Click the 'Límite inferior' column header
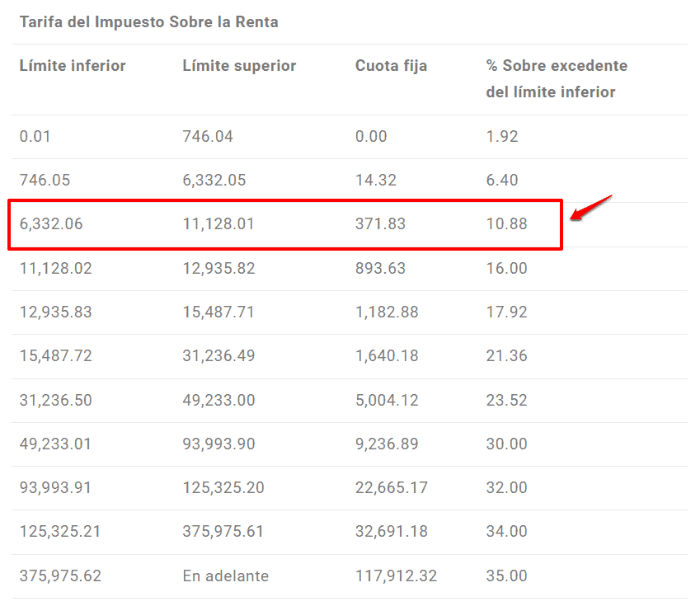 [73, 66]
